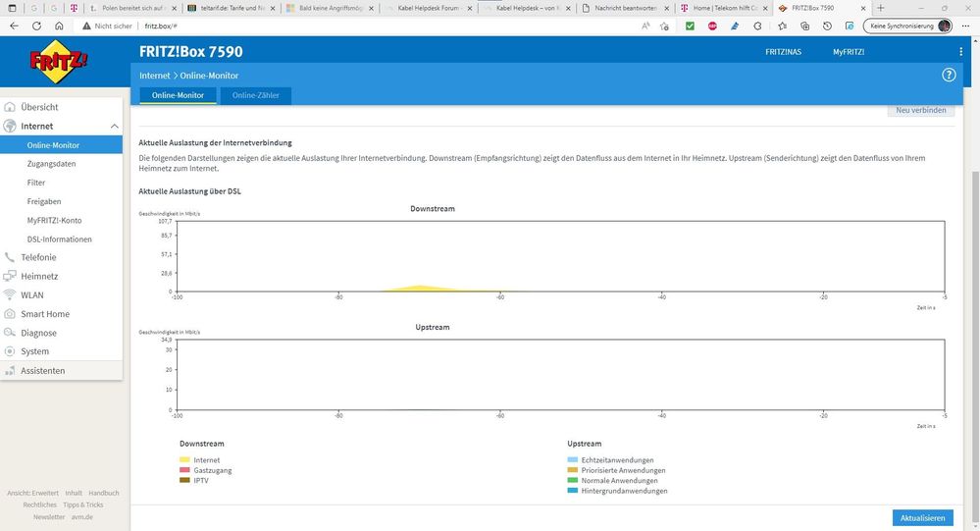Image resolution: width=980 pixels, height=531 pixels.
Task: Click the green checkmark extension icon
Action: click(690, 27)
